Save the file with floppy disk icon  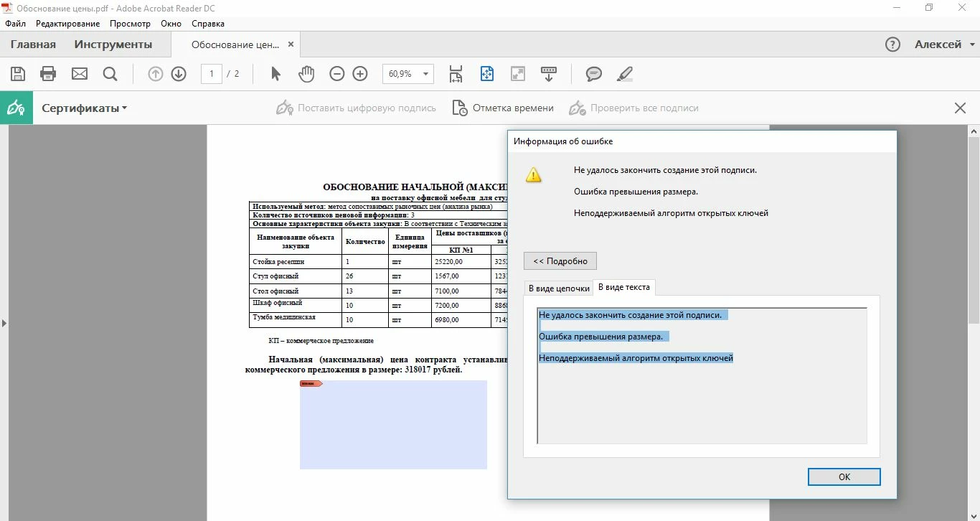(x=18, y=74)
